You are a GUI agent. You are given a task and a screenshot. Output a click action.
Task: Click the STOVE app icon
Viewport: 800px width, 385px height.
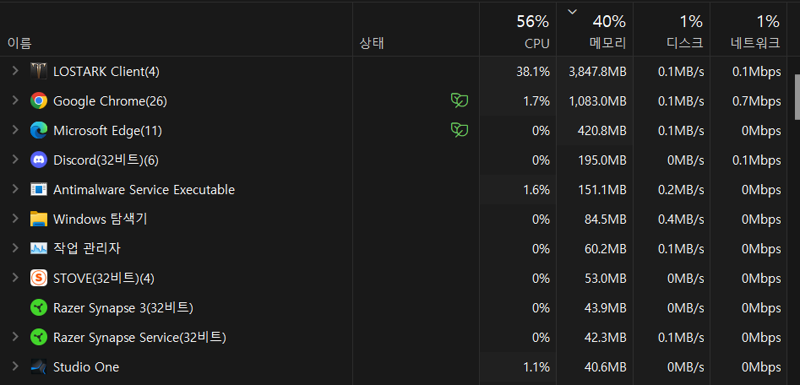tap(38, 278)
